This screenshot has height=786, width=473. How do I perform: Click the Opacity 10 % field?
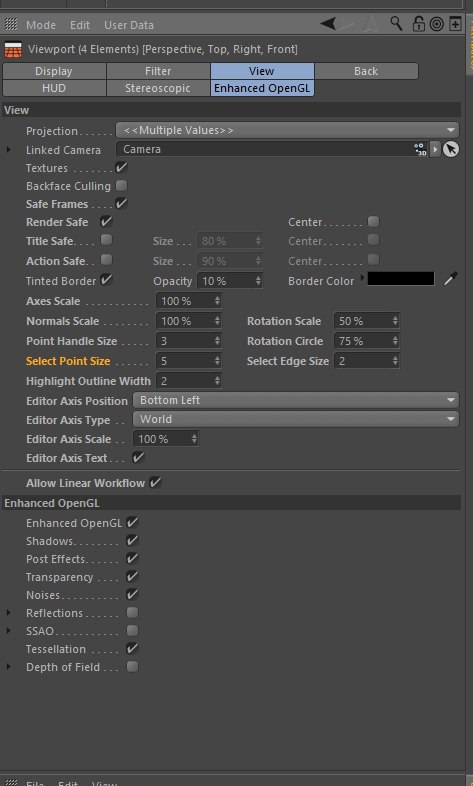coord(230,281)
